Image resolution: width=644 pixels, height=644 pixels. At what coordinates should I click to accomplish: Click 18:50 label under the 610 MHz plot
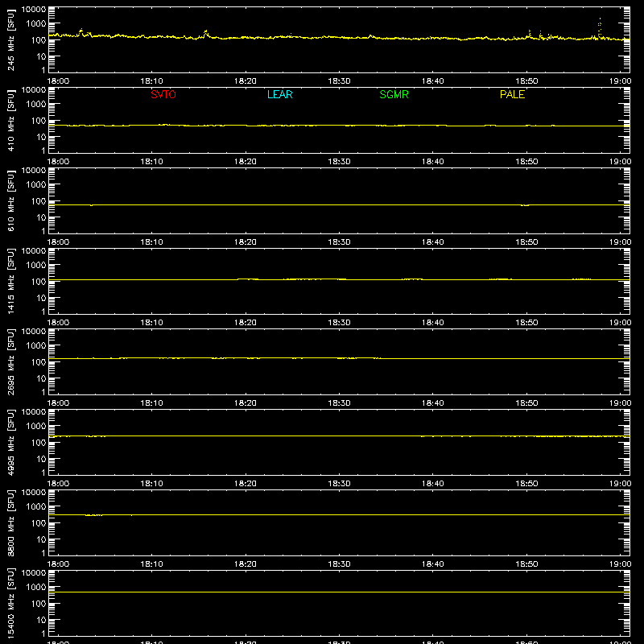click(526, 242)
